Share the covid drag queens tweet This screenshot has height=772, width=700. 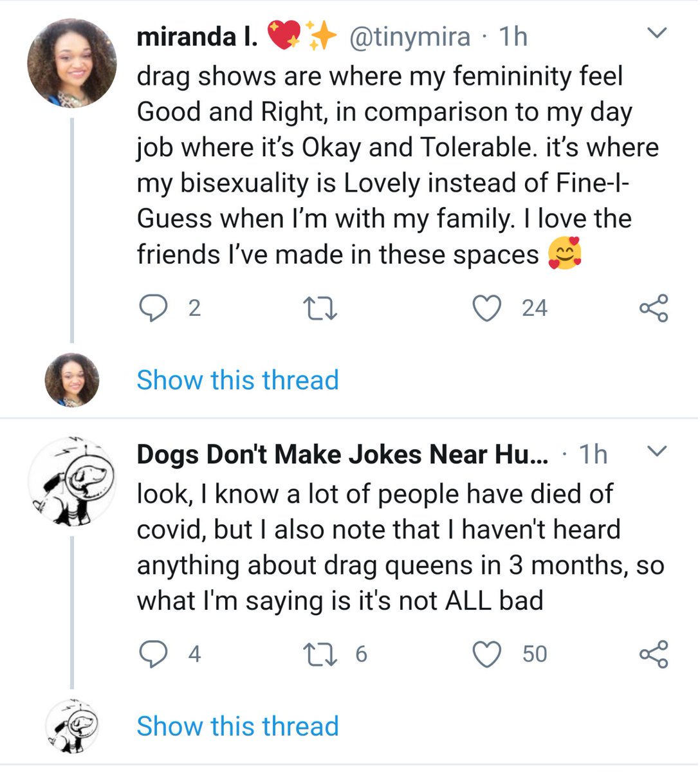tap(654, 654)
